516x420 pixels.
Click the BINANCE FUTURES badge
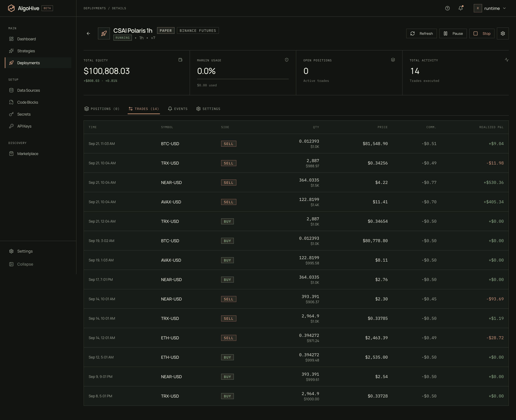point(198,30)
